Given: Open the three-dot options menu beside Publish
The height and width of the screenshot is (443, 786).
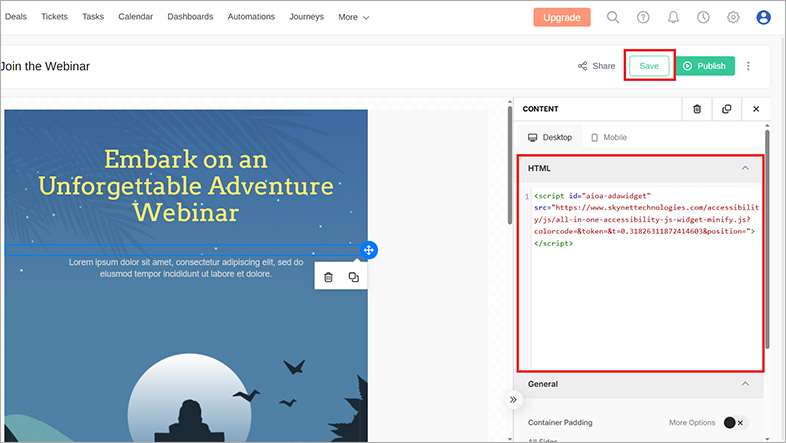Looking at the screenshot, I should [x=748, y=66].
